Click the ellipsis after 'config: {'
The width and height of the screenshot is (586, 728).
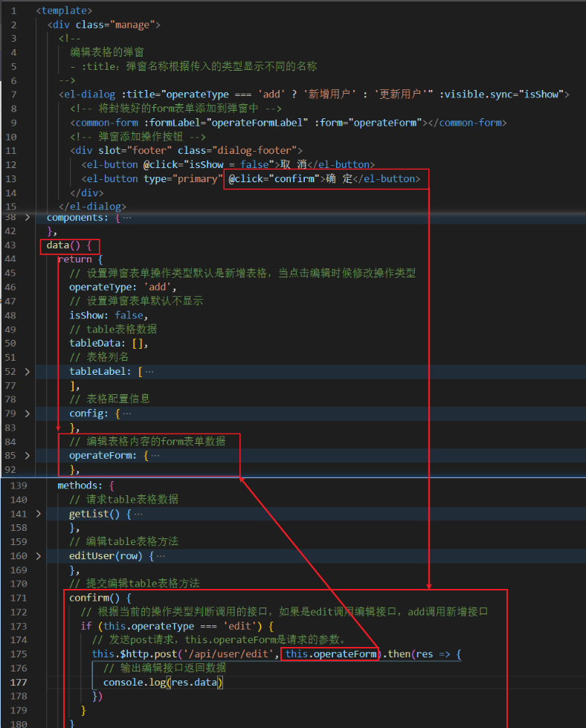pyautogui.click(x=126, y=413)
